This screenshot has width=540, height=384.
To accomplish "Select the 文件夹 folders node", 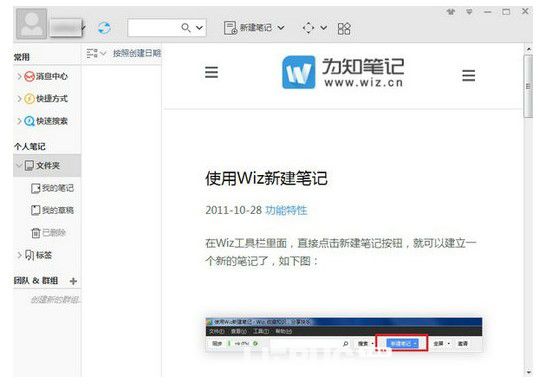I will click(47, 166).
